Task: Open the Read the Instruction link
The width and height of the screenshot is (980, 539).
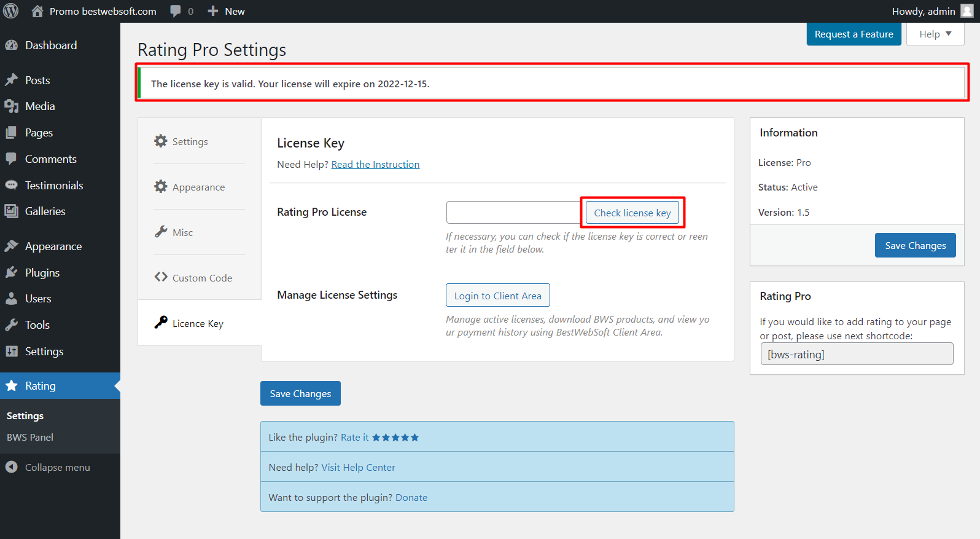Action: point(375,164)
